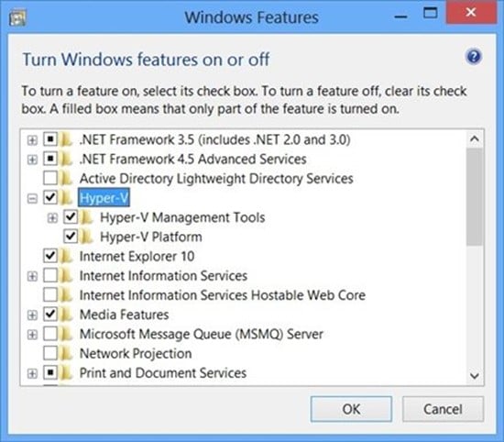Click the scrollbar down arrow
504x442 pixels.
[x=475, y=376]
